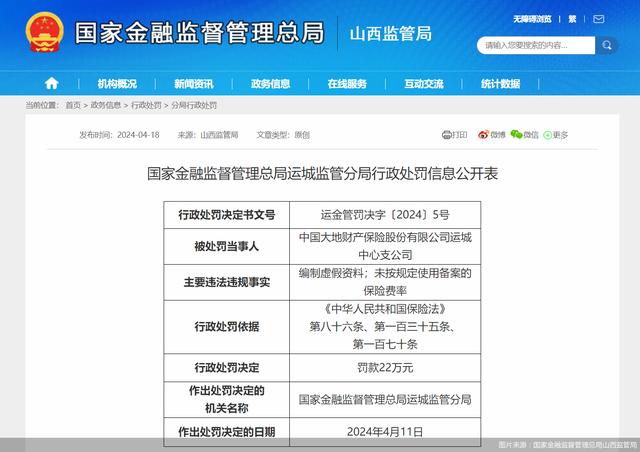Select cell 《中华人民共和国保险法》
The width and height of the screenshot is (640, 452).
pos(385,327)
